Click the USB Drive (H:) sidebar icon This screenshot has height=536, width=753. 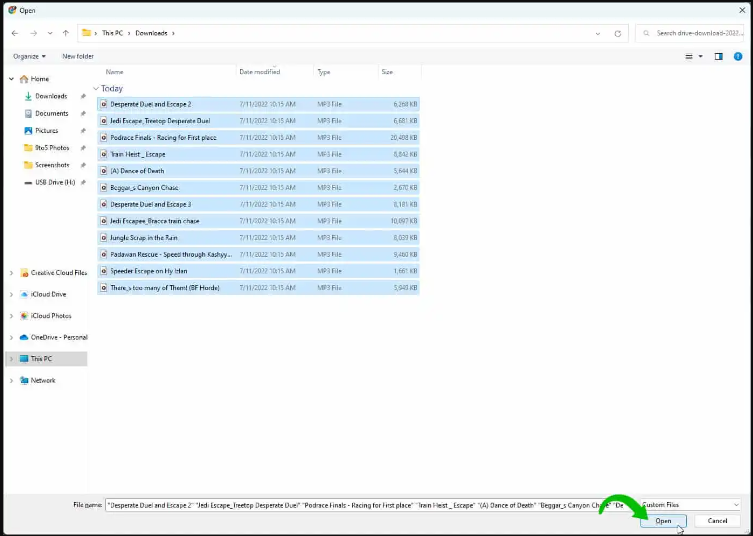coord(27,182)
